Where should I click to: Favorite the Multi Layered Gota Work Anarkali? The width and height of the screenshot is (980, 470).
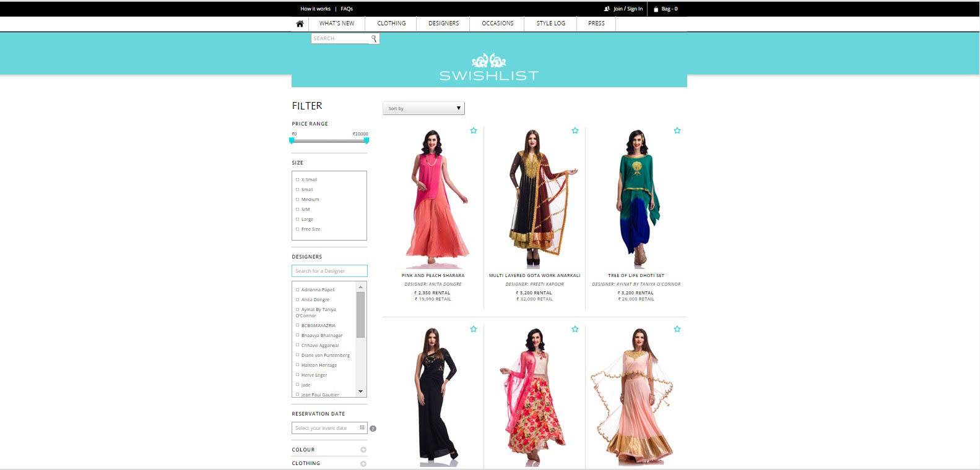click(575, 130)
